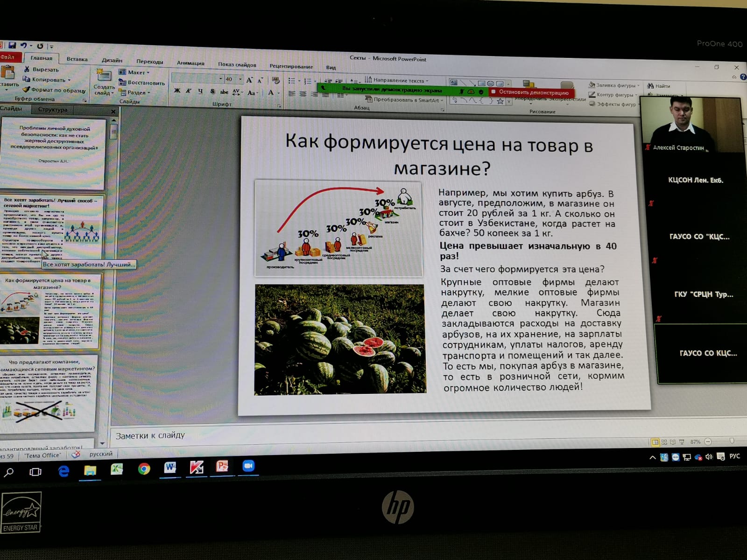The height and width of the screenshot is (560, 747).
Task: Align text left icon in Абзац group
Action: click(x=292, y=94)
